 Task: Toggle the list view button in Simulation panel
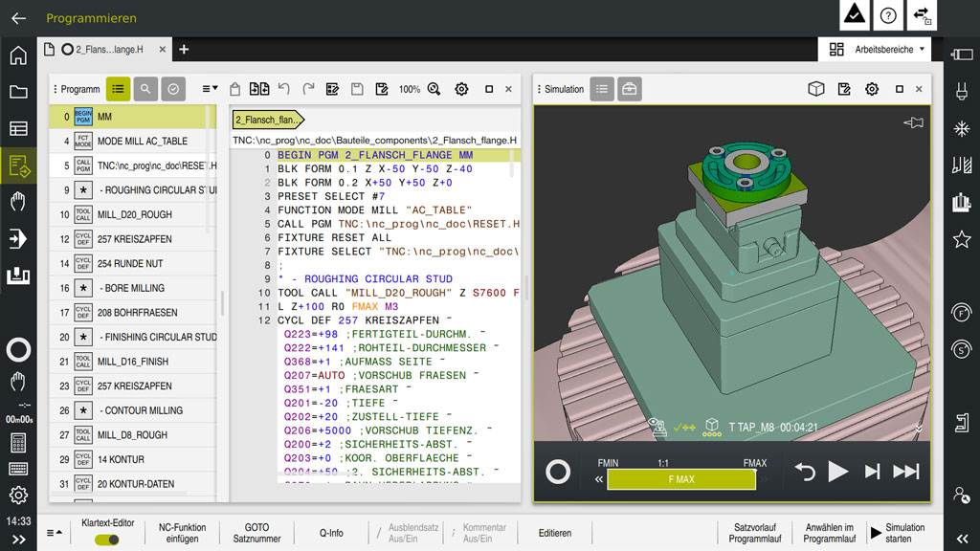pos(602,89)
